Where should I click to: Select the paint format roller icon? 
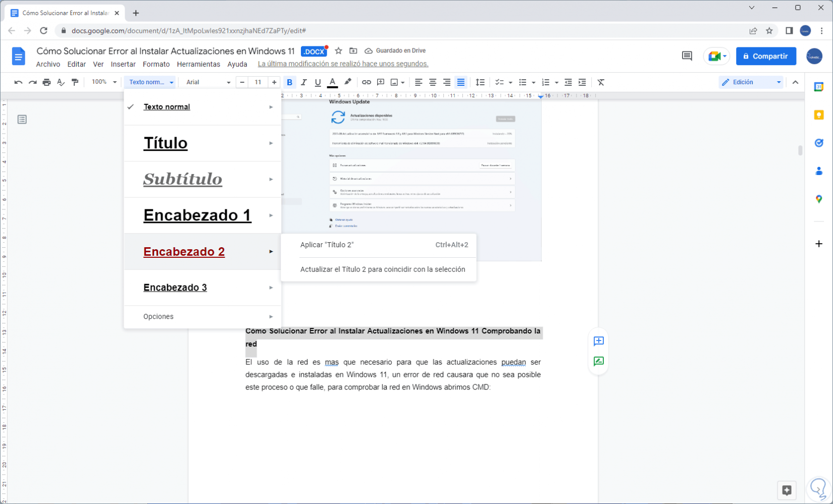[75, 82]
